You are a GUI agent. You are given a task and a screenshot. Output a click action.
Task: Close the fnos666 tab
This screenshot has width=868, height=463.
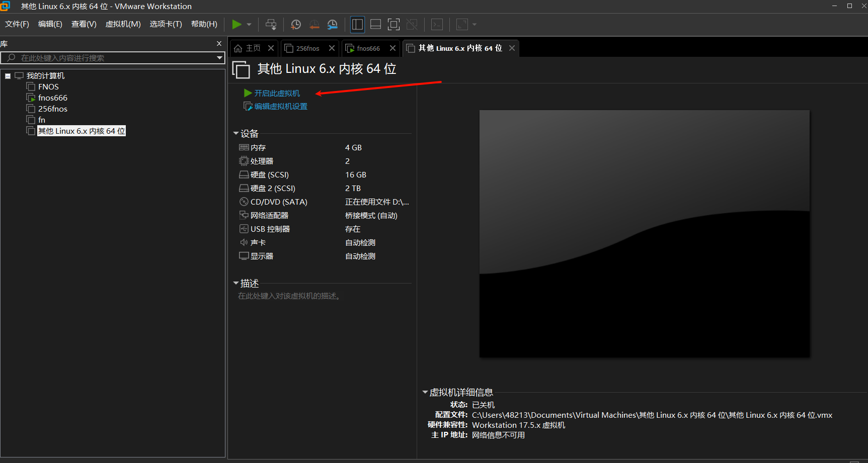pyautogui.click(x=392, y=48)
